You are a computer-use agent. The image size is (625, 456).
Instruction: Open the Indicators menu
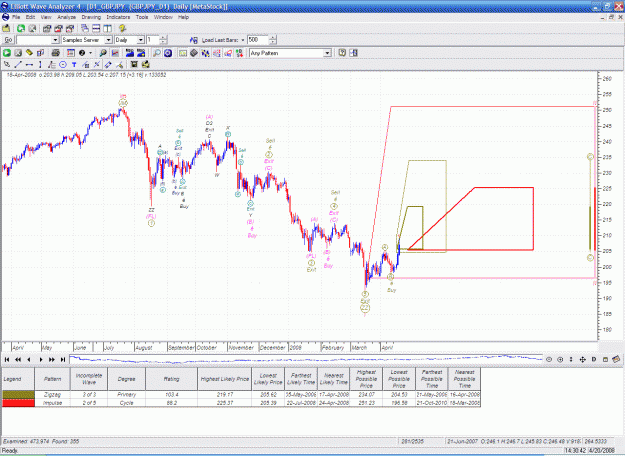pos(118,17)
